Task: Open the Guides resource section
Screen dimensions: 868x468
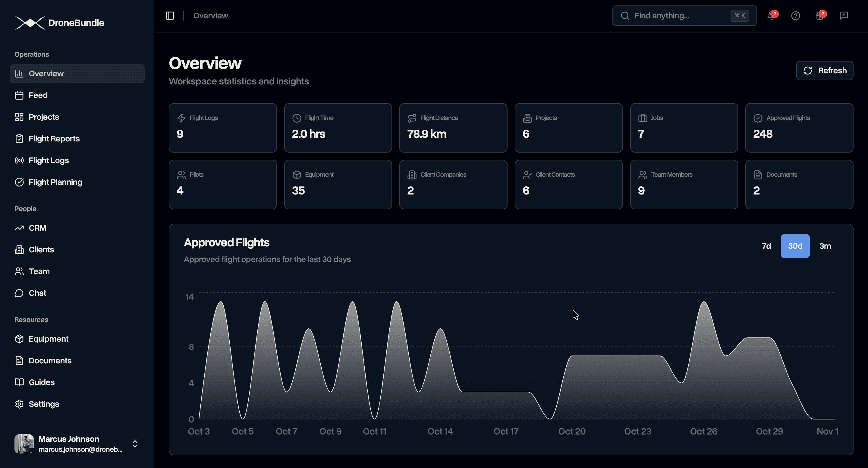Action: pos(42,382)
